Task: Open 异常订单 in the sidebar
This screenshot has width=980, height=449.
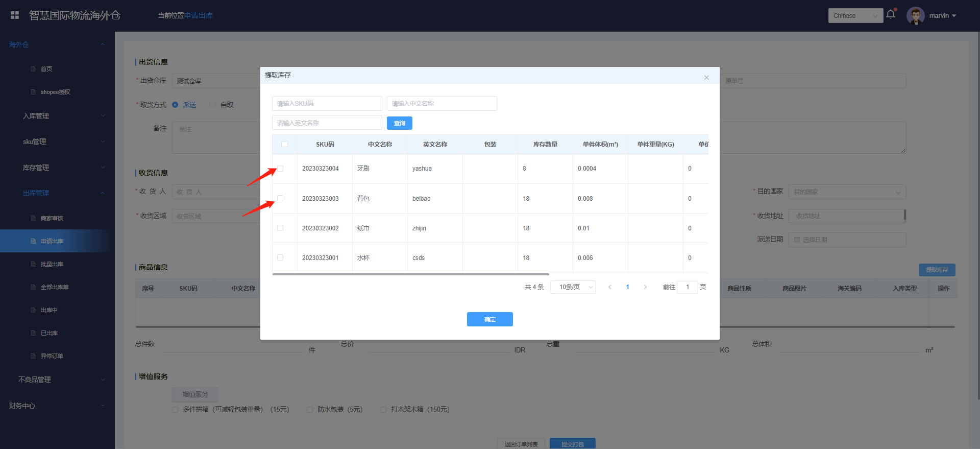Action: click(x=52, y=356)
